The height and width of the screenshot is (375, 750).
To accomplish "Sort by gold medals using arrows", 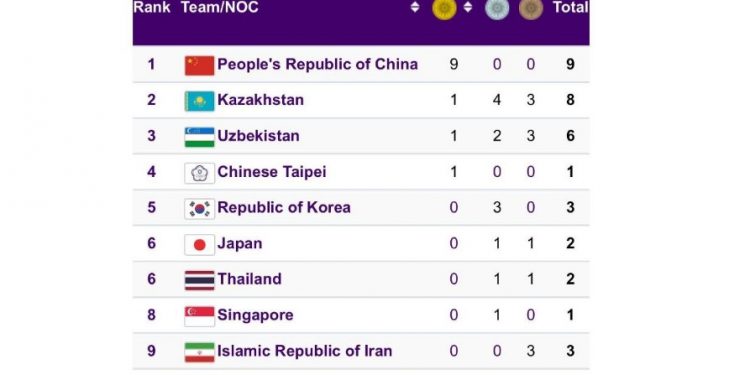I will point(468,7).
